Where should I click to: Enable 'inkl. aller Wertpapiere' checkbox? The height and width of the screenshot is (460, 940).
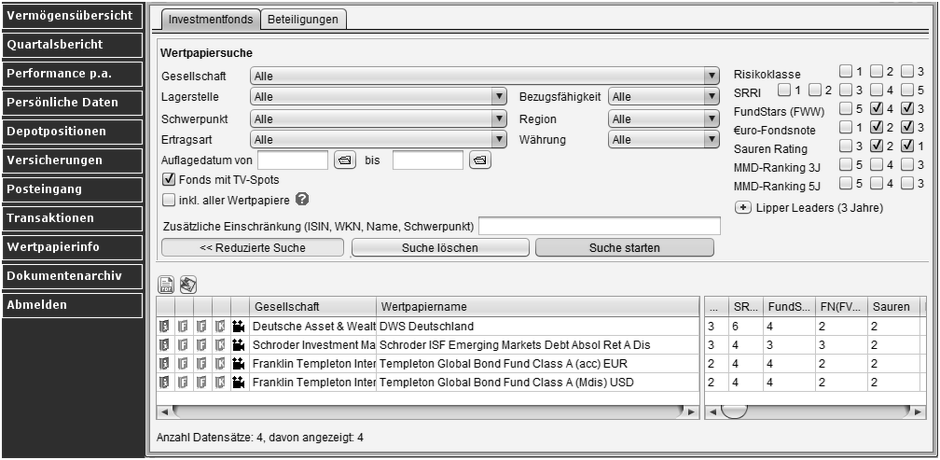(168, 200)
